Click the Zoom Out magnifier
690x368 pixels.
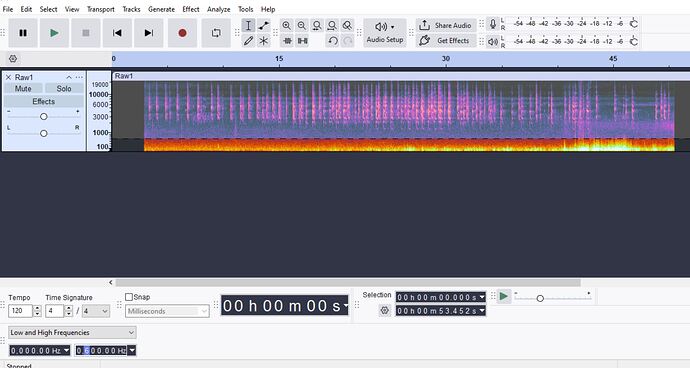(301, 26)
